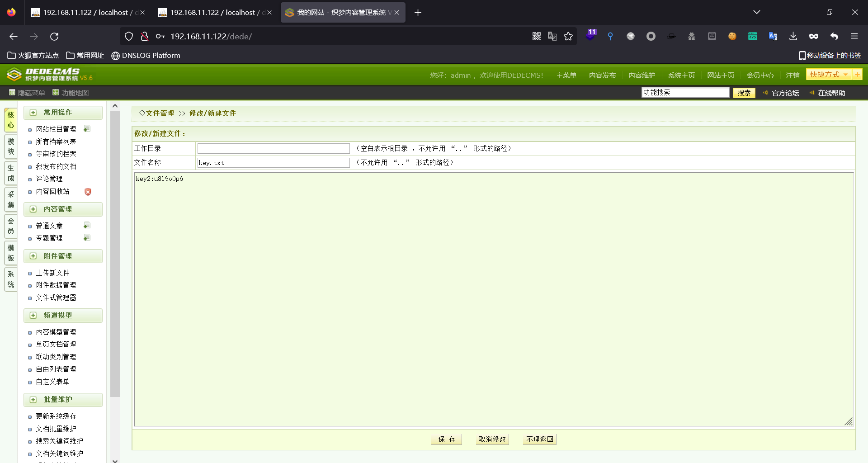The height and width of the screenshot is (463, 868).
Task: Click the add icon beside 专题管理
Action: 87,238
